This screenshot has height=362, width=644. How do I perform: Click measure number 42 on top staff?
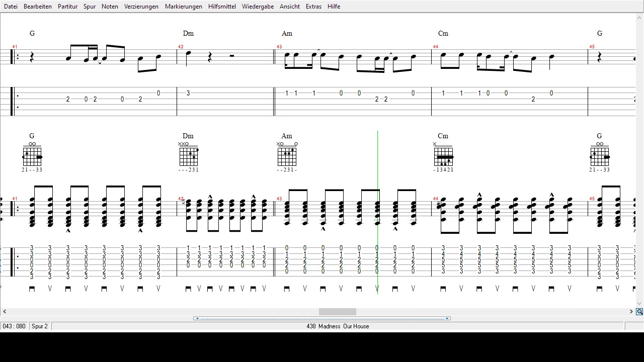click(x=181, y=47)
